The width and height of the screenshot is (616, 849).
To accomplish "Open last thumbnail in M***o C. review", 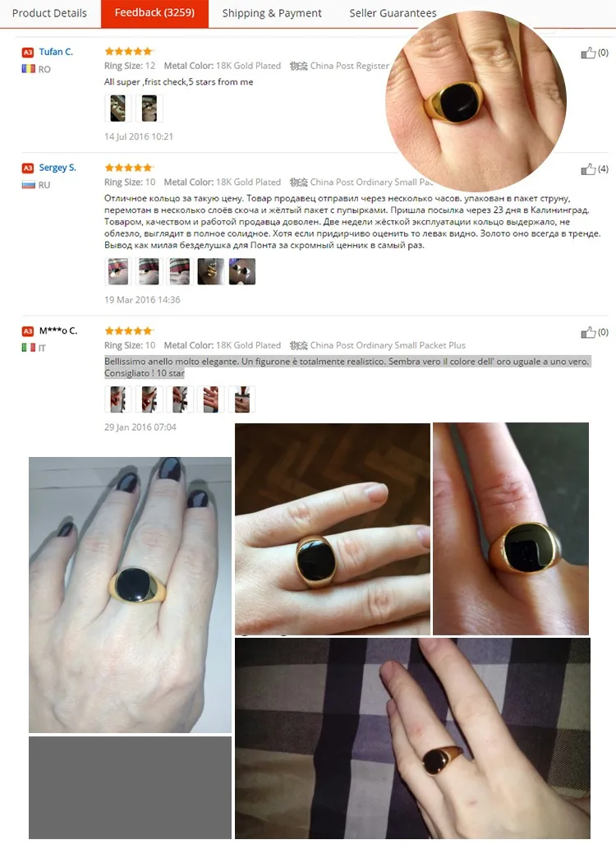I will pos(242,399).
